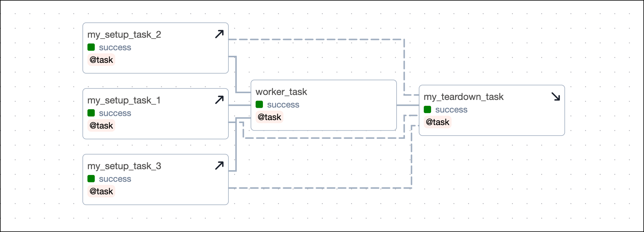The height and width of the screenshot is (232, 644).
Task: Click success status label on worker_task
Action: pyautogui.click(x=283, y=105)
